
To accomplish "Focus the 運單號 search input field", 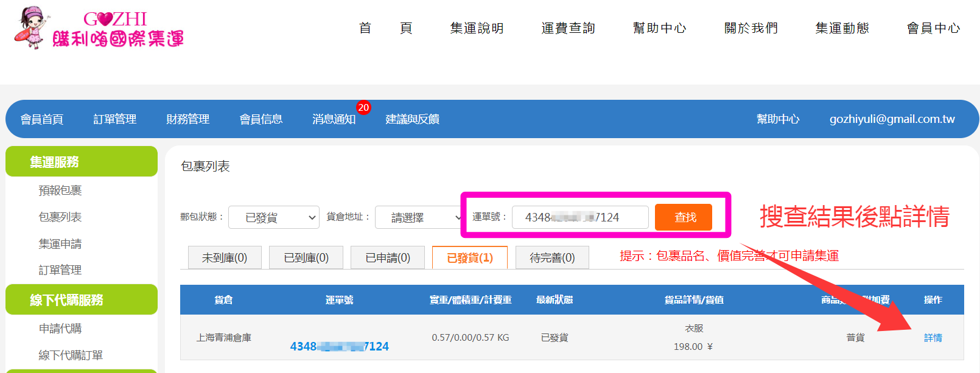I will (x=580, y=217).
